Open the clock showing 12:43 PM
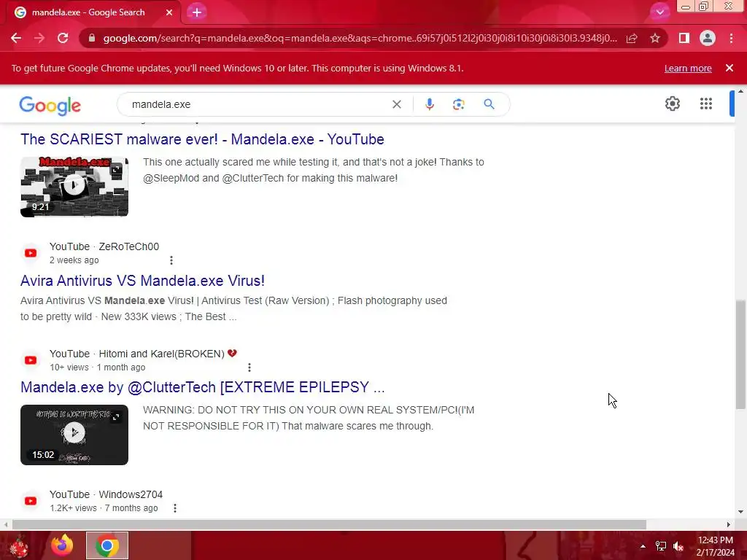 (x=715, y=546)
